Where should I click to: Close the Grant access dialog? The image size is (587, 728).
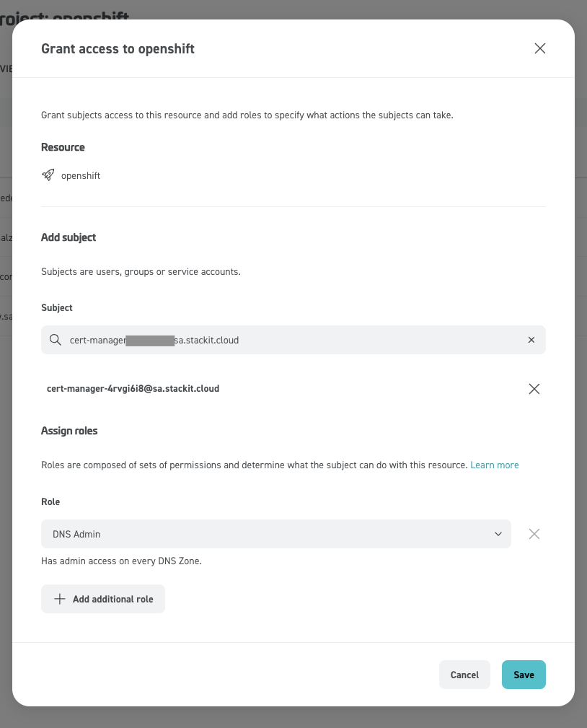coord(539,48)
